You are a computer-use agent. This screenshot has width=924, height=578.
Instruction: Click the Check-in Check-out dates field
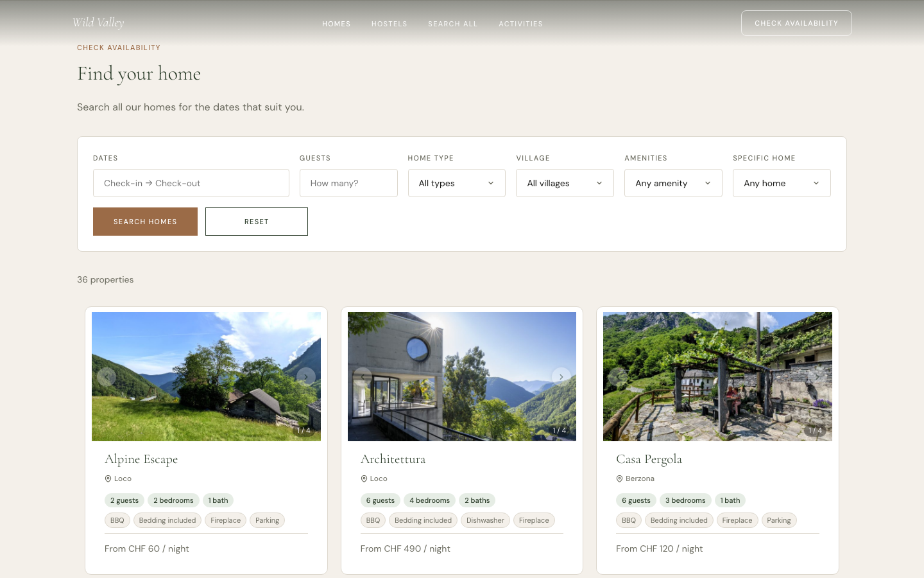(x=191, y=183)
